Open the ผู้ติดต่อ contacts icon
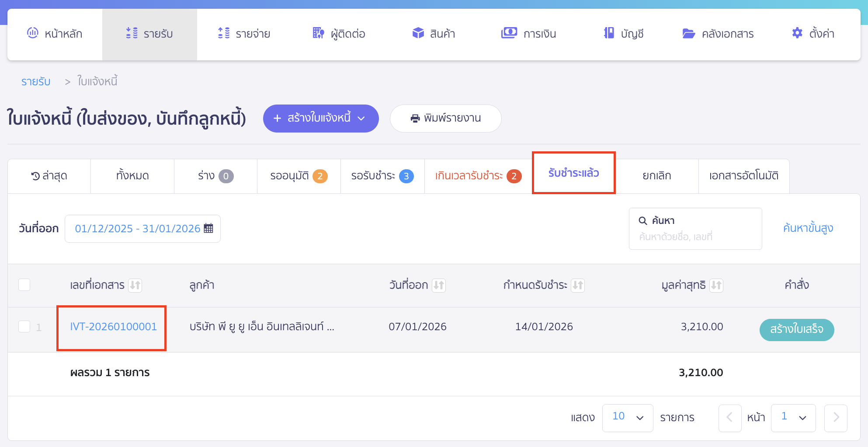The image size is (868, 447). pyautogui.click(x=317, y=33)
